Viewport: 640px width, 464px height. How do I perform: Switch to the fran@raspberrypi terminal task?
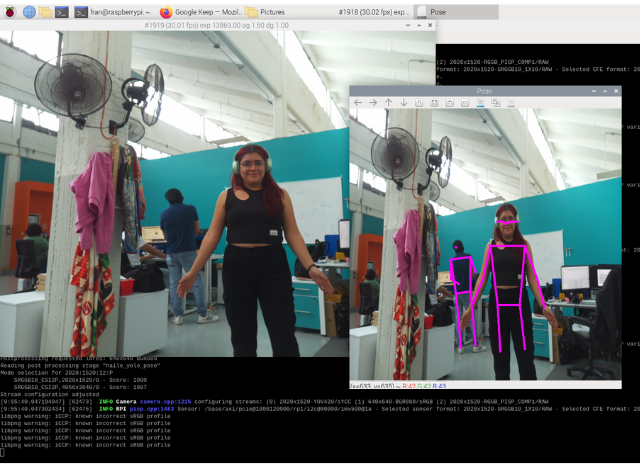pyautogui.click(x=113, y=12)
